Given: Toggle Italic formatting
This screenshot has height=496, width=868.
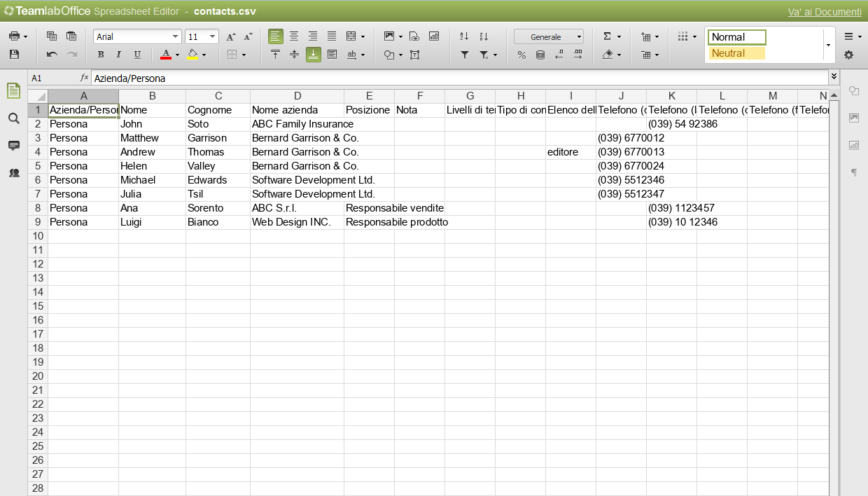Looking at the screenshot, I should coord(119,55).
